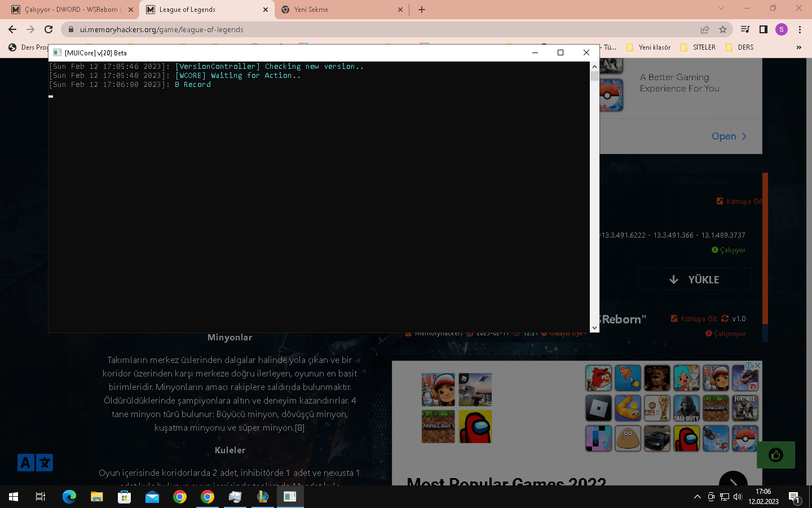The width and height of the screenshot is (812, 508).
Task: Click the Five Nights at Freddy's thumbnail
Action: point(657,378)
